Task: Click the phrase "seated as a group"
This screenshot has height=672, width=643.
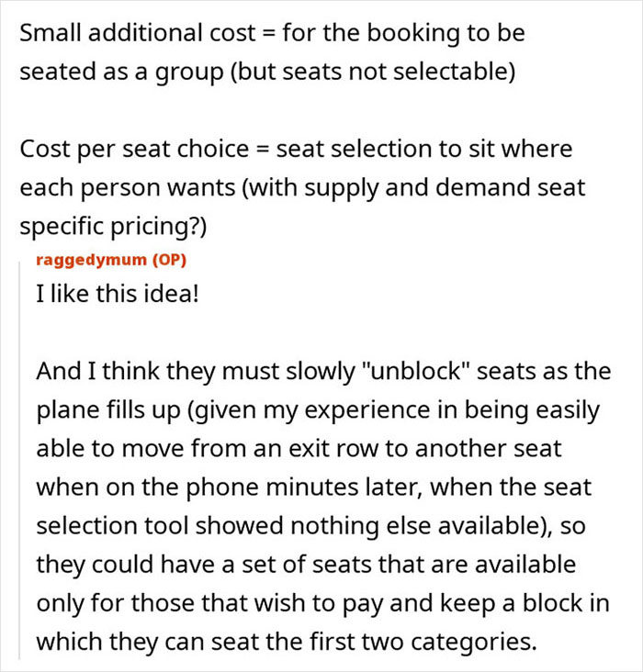Action: 122,72
